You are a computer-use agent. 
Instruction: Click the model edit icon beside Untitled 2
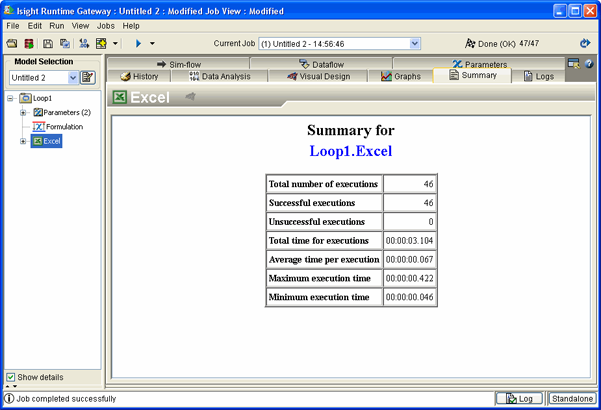point(88,78)
